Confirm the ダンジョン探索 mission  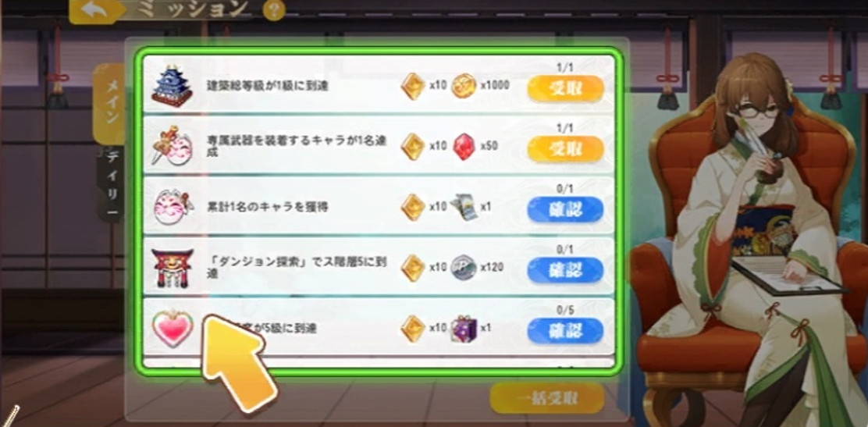point(565,270)
